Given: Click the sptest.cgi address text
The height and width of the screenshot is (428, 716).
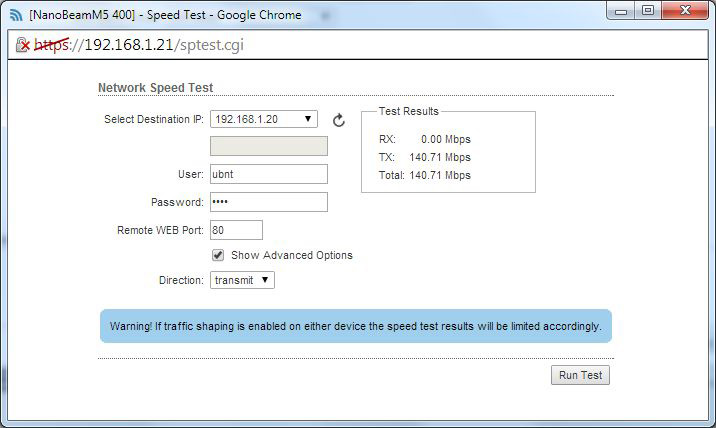Looking at the screenshot, I should [x=212, y=45].
